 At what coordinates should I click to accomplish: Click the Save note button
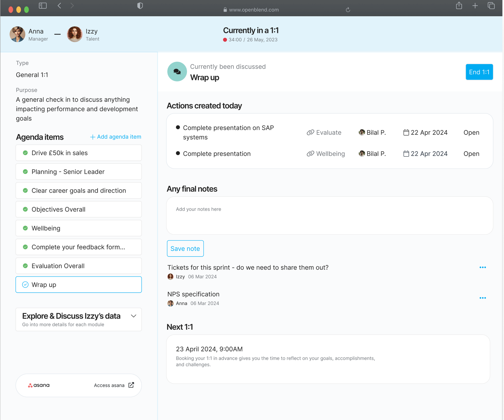[x=185, y=248]
